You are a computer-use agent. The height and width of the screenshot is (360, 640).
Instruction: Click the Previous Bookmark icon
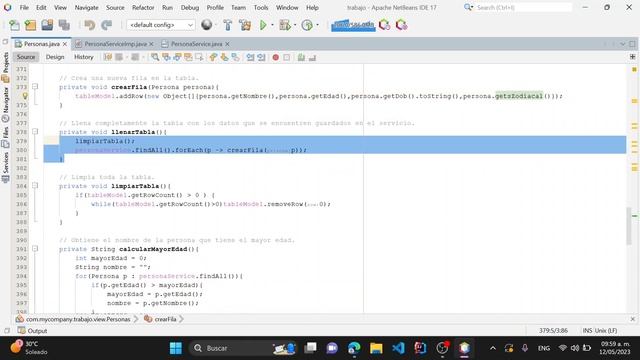[x=213, y=58]
